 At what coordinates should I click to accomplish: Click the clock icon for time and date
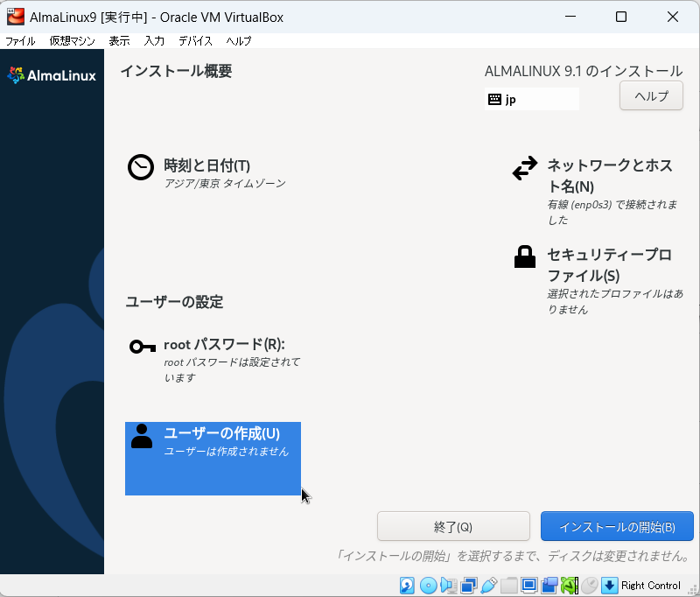pos(141,167)
